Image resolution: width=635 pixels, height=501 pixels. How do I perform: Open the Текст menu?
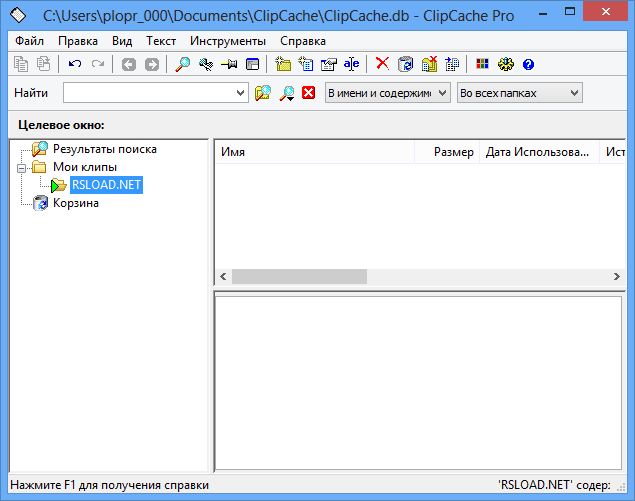coord(161,41)
